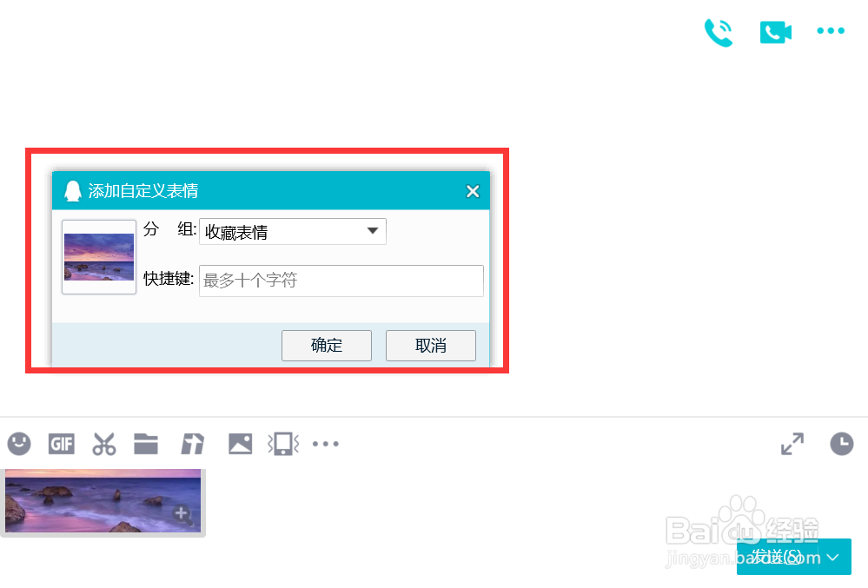Start a video call
Image resolution: width=868 pixels, height=588 pixels.
pyautogui.click(x=774, y=31)
